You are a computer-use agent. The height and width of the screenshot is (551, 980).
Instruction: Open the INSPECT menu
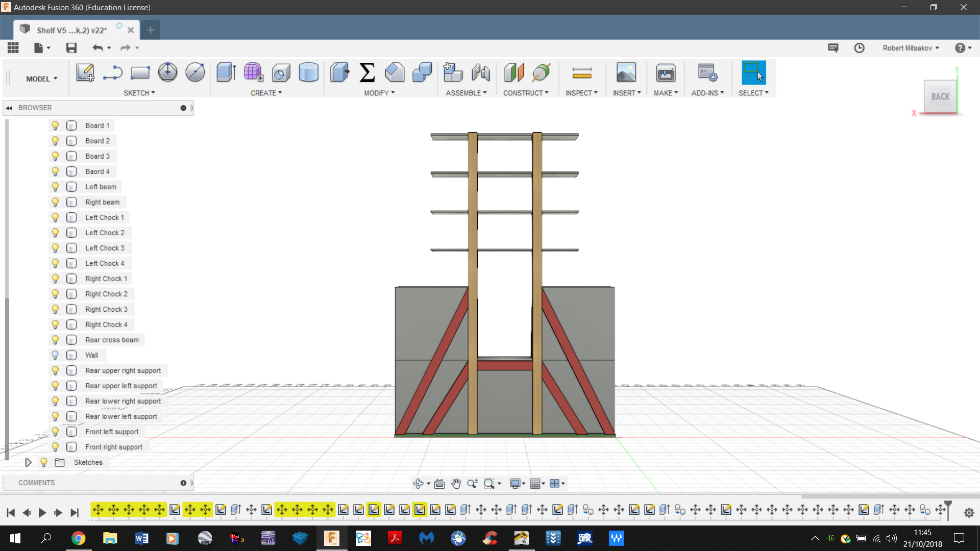click(x=581, y=93)
